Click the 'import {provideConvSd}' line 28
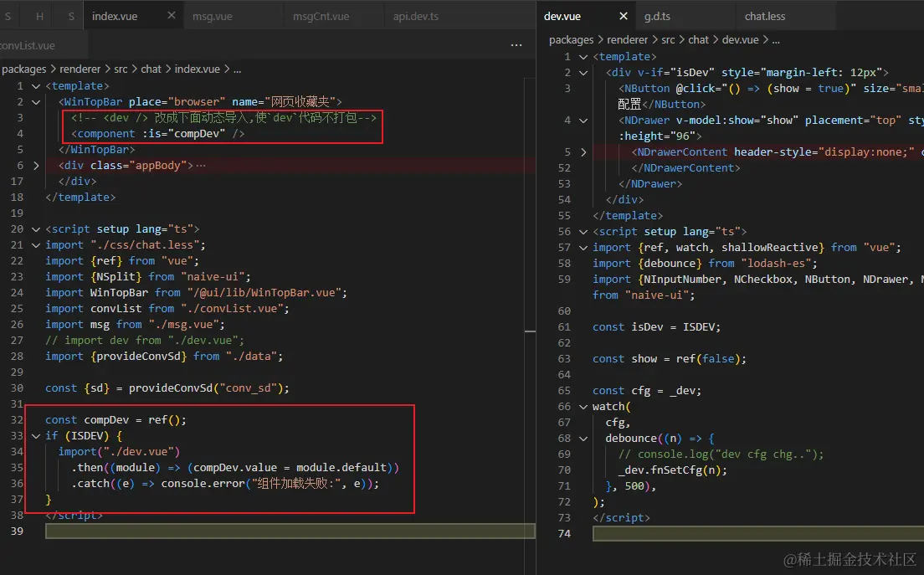Viewport: 924px width, 575px height. click(x=164, y=357)
